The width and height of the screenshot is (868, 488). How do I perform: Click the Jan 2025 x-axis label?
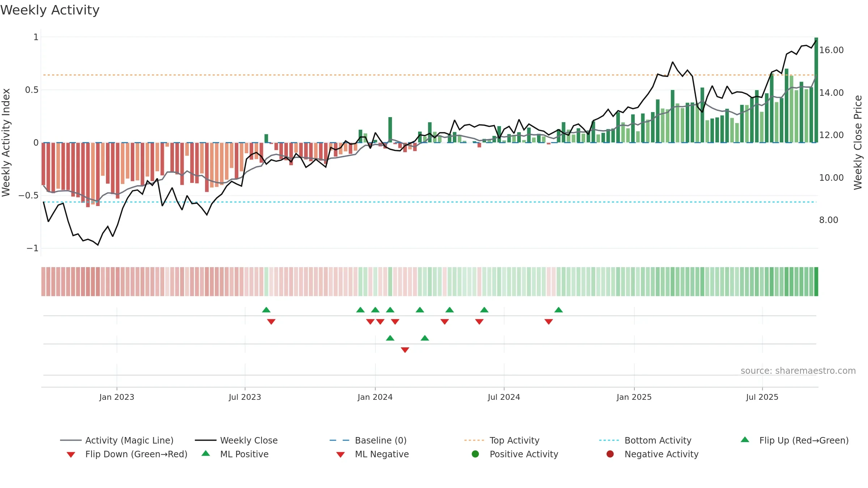coord(634,397)
